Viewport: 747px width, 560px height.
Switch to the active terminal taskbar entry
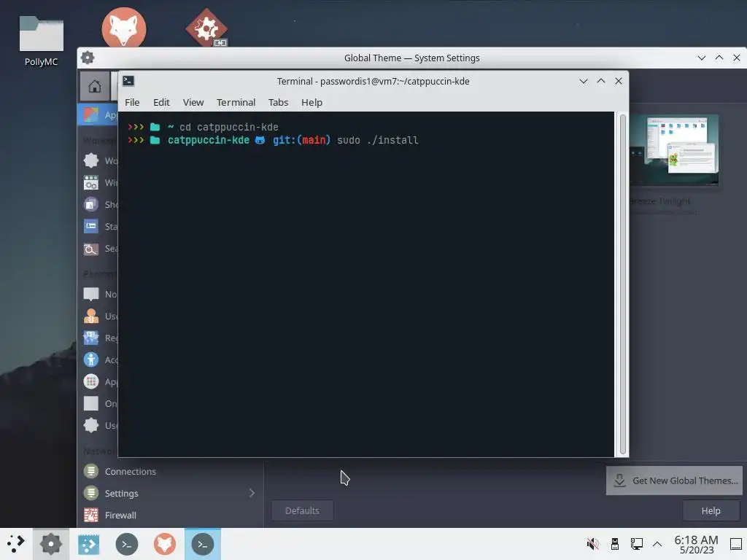pyautogui.click(x=203, y=544)
